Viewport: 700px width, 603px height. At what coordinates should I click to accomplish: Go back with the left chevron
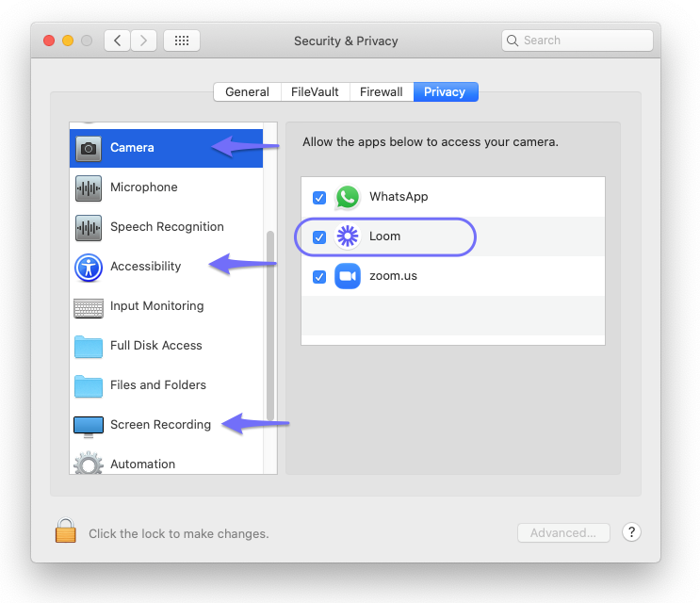pyautogui.click(x=118, y=41)
